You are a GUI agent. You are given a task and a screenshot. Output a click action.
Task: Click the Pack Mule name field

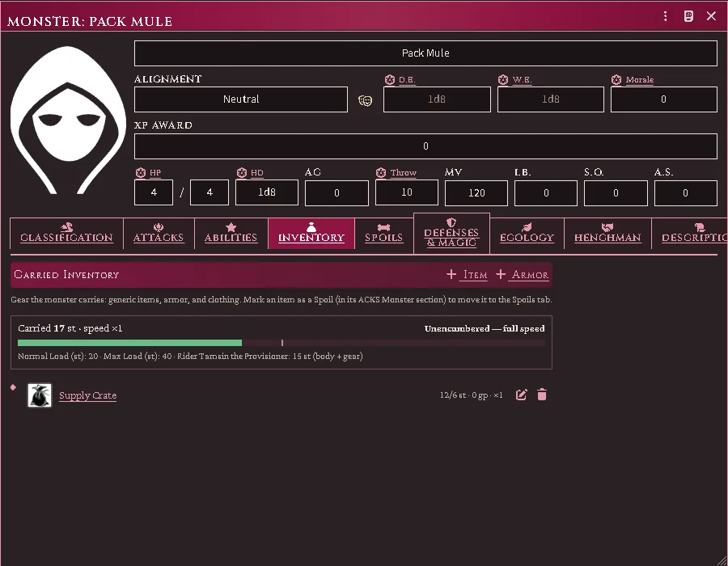point(425,53)
